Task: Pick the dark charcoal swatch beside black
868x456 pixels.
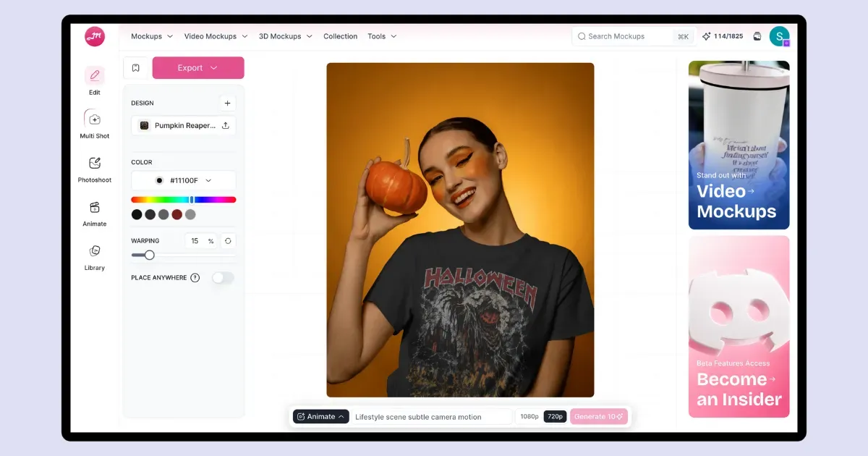Action: point(150,214)
